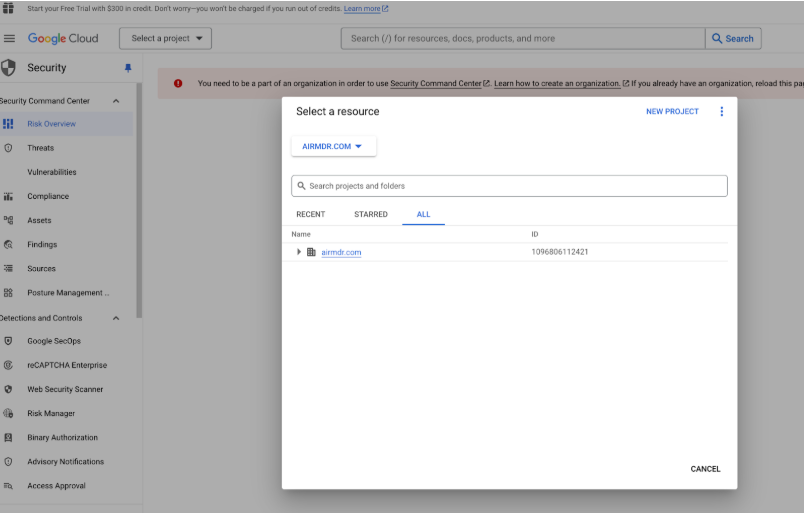Click the Posture Management icon
Viewport: 804px width, 513px height.
pyautogui.click(x=8, y=292)
